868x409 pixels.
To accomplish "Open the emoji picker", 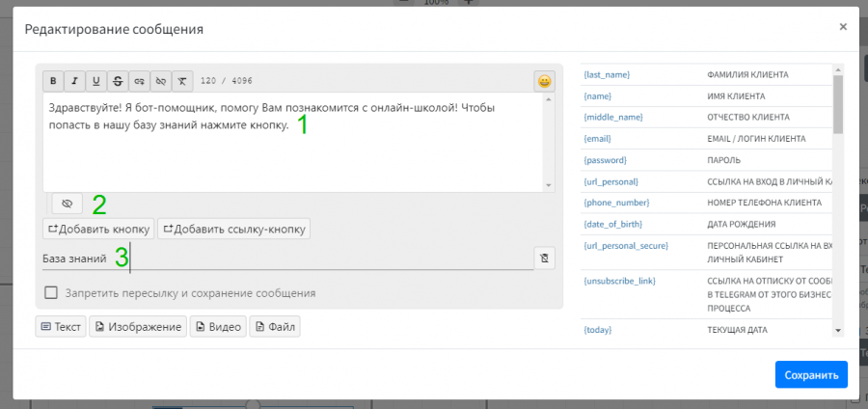I will pos(545,82).
